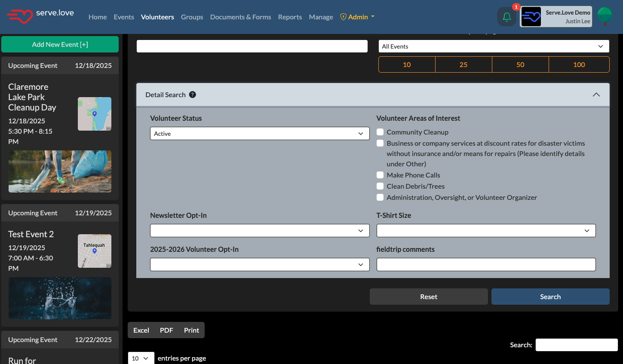Enable the Make Phone Calls checkbox

click(x=380, y=175)
